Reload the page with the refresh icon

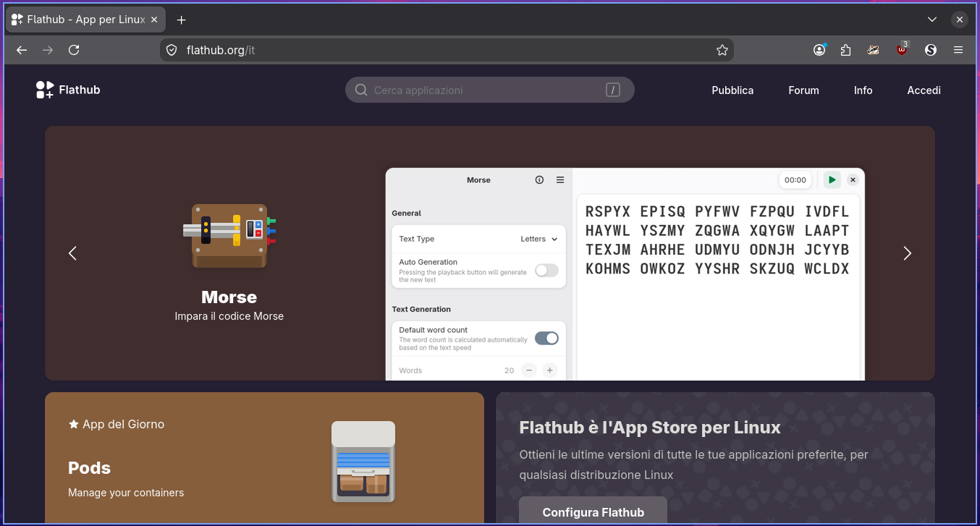74,50
